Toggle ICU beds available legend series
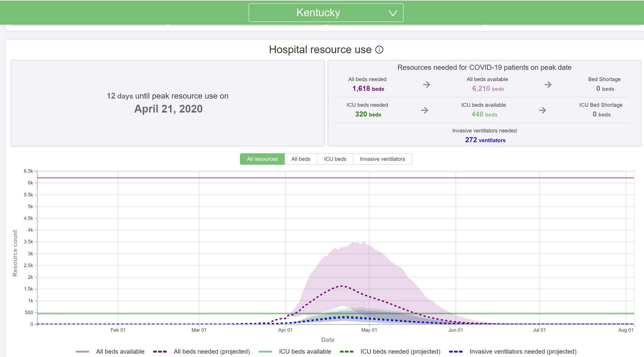The width and height of the screenshot is (644, 357). point(305,351)
